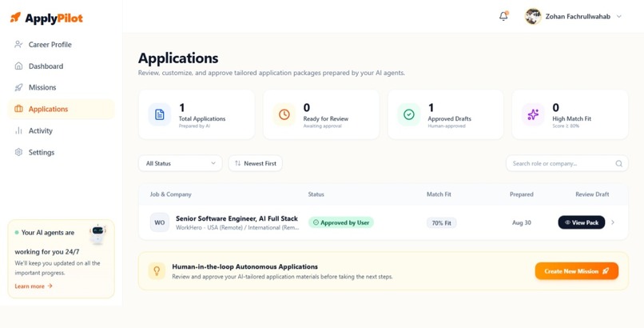Click Approved Drafts checkmark icon
The image size is (644, 328).
[408, 114]
